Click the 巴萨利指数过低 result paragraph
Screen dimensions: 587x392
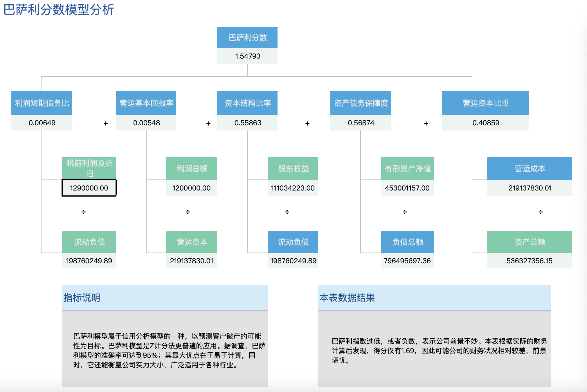[x=439, y=351]
